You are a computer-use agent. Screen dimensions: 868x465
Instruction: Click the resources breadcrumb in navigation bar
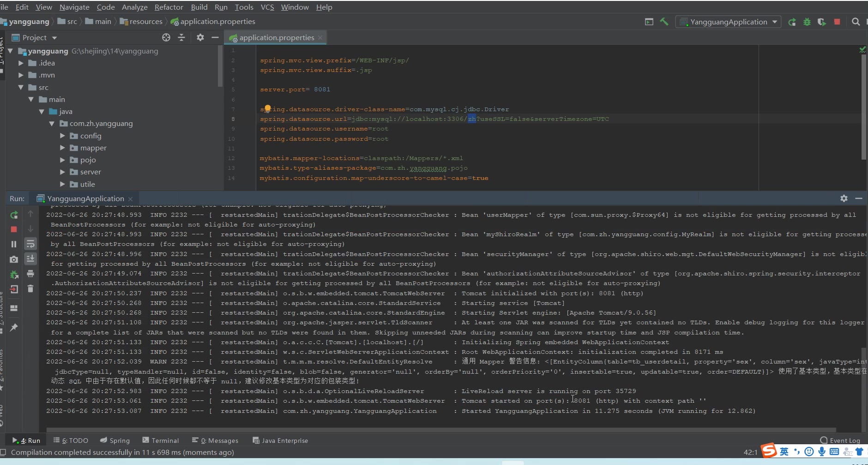(145, 22)
